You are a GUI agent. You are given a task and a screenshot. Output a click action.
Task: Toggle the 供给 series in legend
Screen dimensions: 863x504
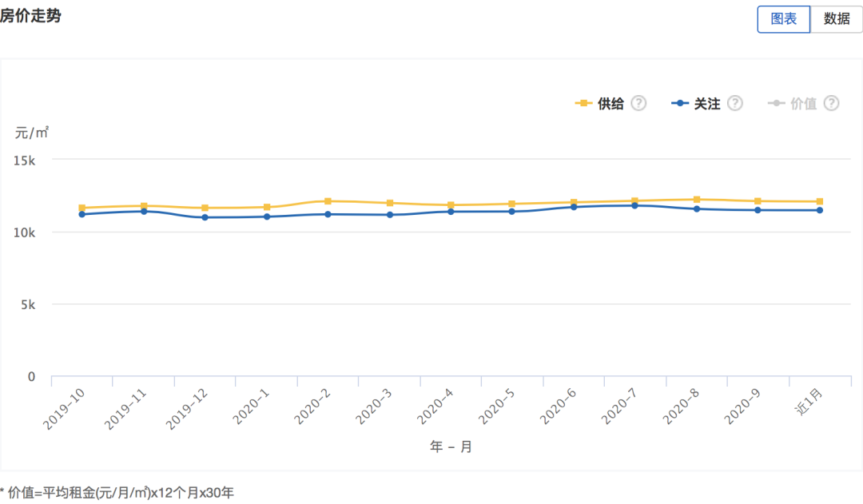[x=610, y=104]
